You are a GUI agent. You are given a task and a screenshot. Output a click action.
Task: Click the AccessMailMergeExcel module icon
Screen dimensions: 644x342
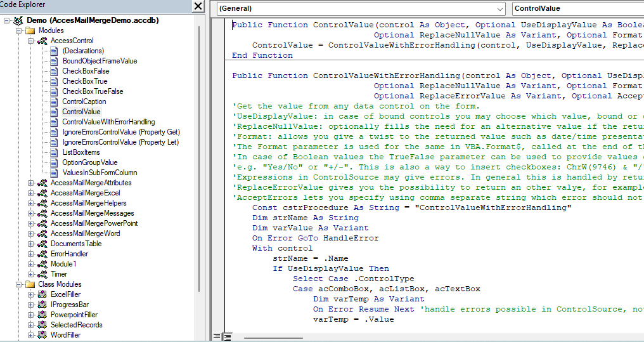pos(42,193)
